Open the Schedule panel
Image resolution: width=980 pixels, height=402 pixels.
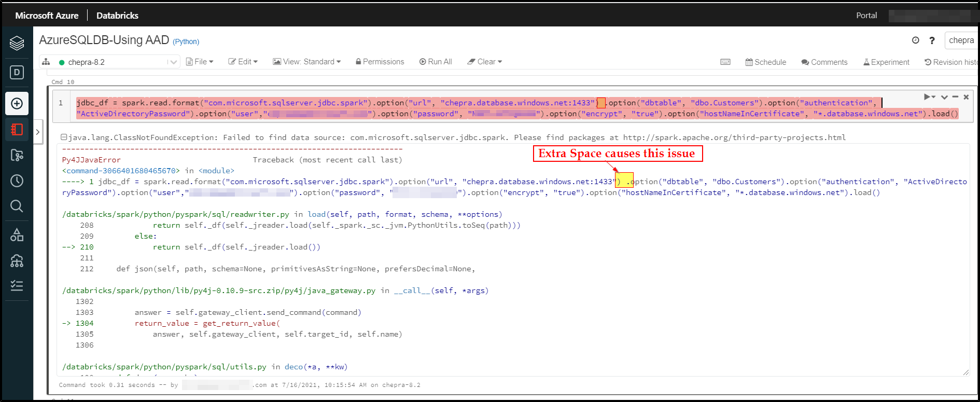766,62
